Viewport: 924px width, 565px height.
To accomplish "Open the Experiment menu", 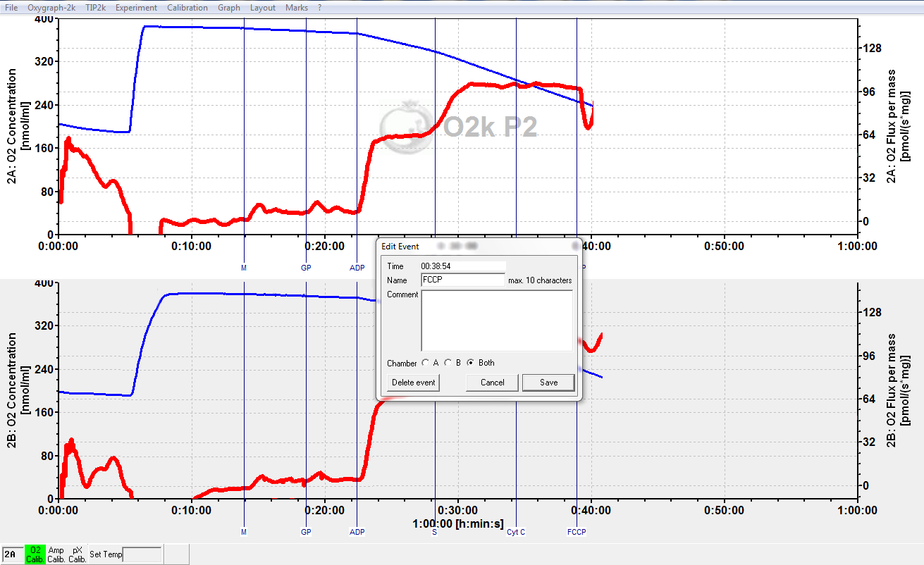I will click(137, 8).
